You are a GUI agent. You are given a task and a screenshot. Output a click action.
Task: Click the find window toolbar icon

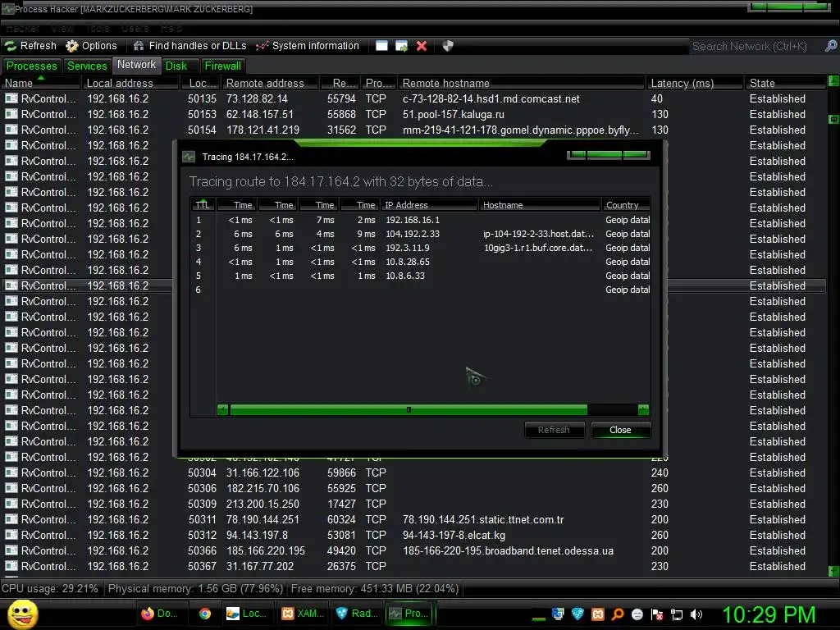point(381,46)
